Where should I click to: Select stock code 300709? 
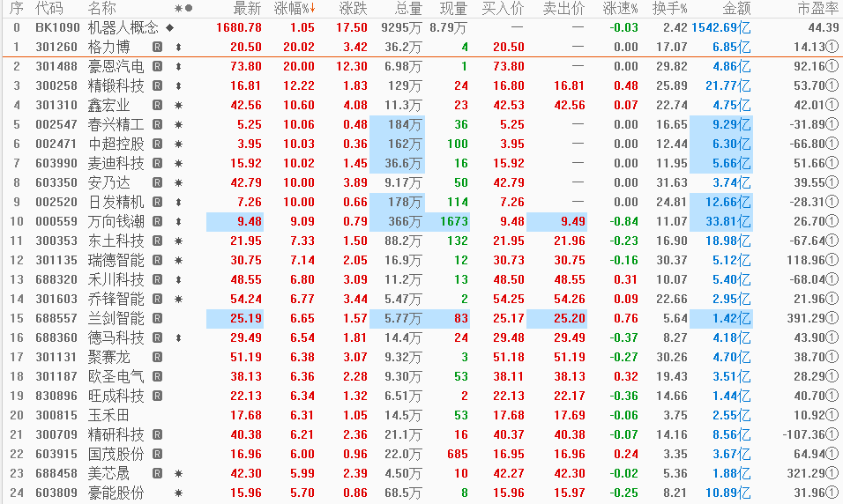coord(56,434)
